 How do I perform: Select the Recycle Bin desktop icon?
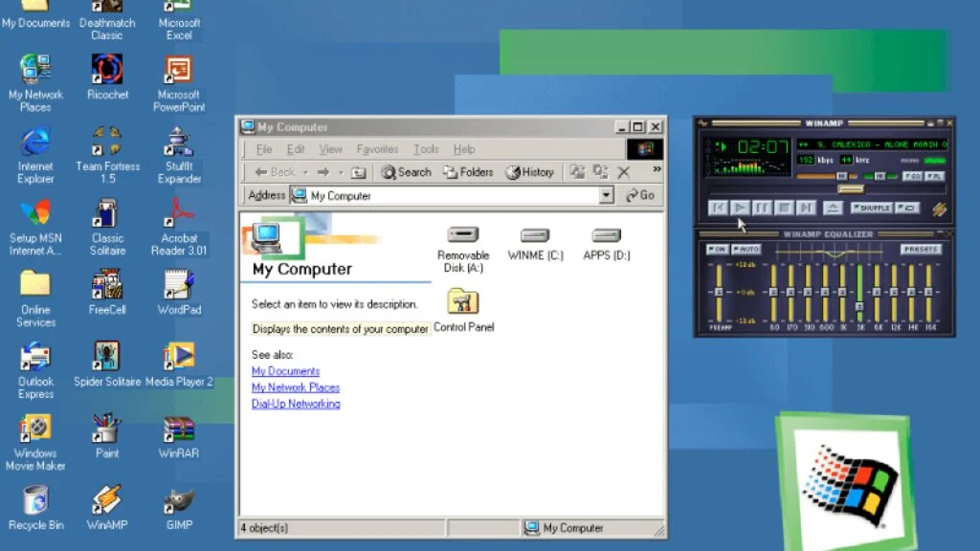click(35, 501)
